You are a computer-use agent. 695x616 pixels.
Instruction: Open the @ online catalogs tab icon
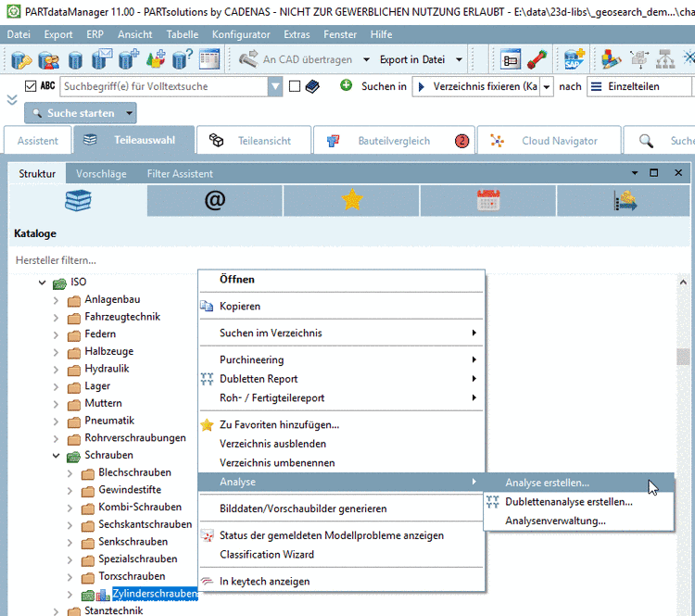coord(215,200)
